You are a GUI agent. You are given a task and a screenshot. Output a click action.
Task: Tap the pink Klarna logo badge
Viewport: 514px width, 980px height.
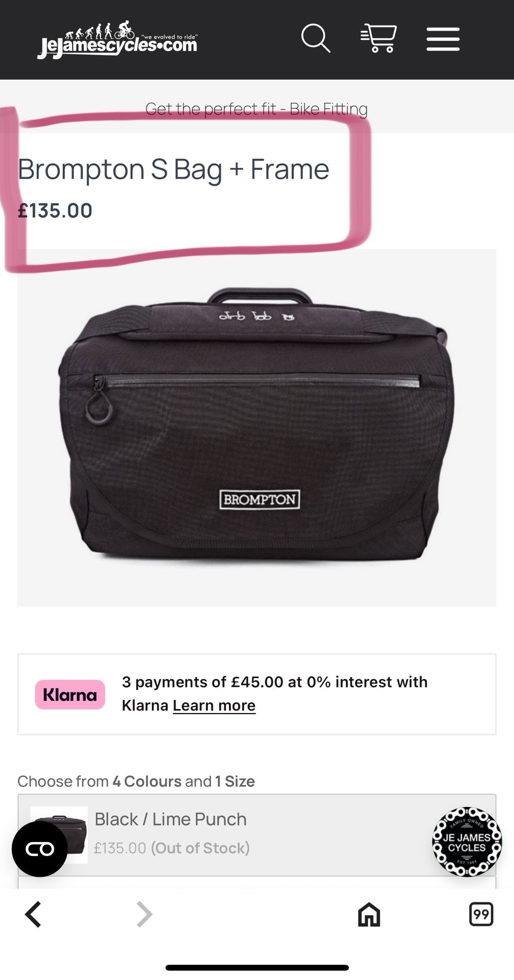click(70, 695)
